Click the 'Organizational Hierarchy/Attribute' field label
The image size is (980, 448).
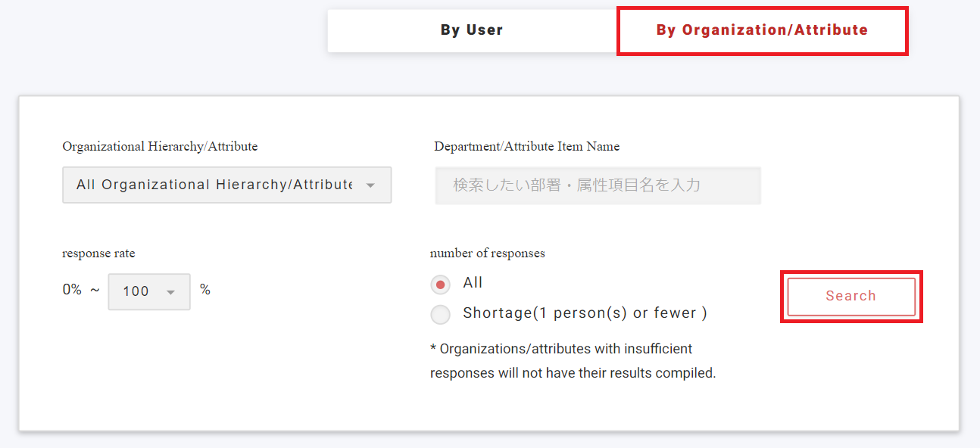160,147
